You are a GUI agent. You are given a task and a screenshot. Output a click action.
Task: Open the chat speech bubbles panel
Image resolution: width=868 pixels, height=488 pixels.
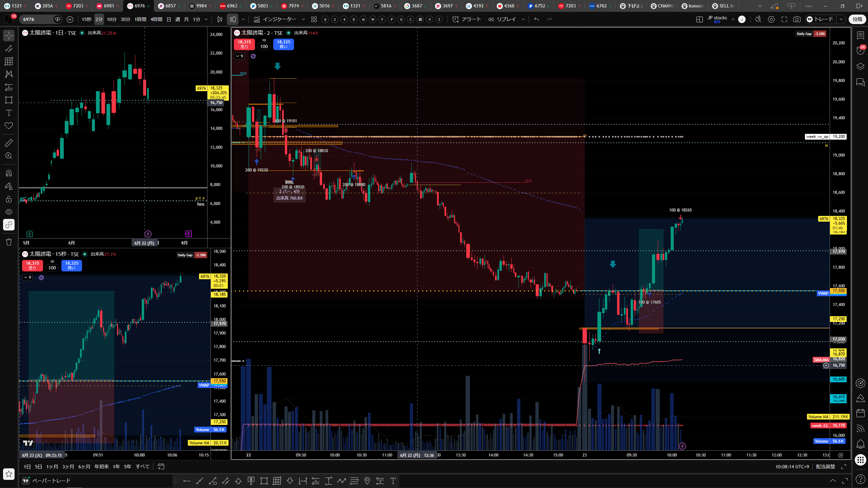860,82
